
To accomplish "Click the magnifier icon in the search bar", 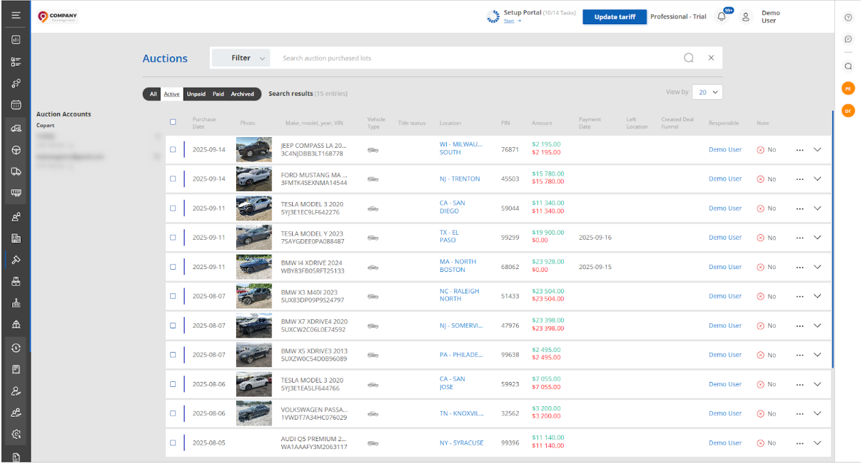I will [688, 58].
